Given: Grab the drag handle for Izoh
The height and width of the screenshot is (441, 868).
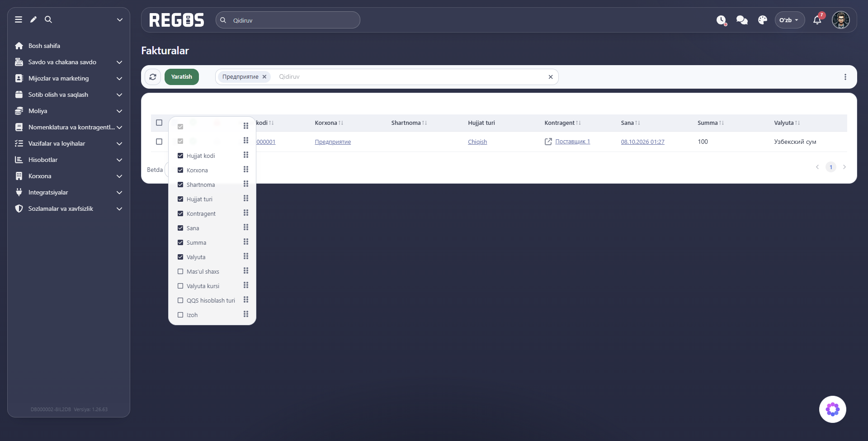Looking at the screenshot, I should 246,314.
